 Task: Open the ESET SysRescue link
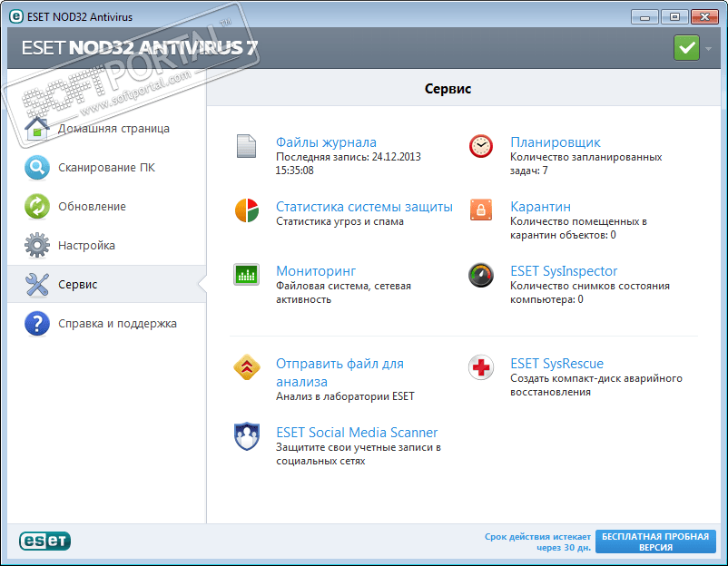[556, 363]
